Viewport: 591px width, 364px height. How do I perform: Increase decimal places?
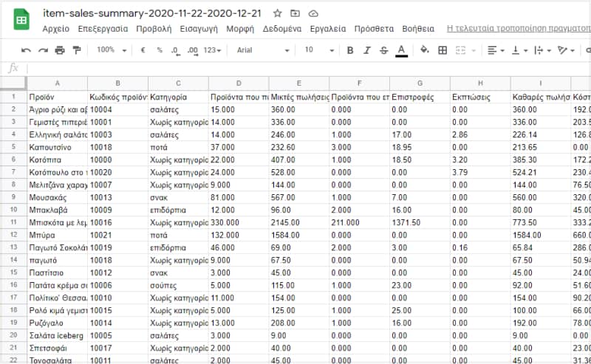(x=193, y=50)
